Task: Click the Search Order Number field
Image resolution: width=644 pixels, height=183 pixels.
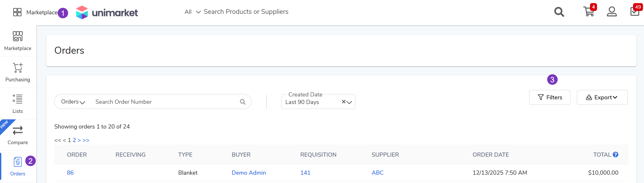Action: pyautogui.click(x=164, y=102)
